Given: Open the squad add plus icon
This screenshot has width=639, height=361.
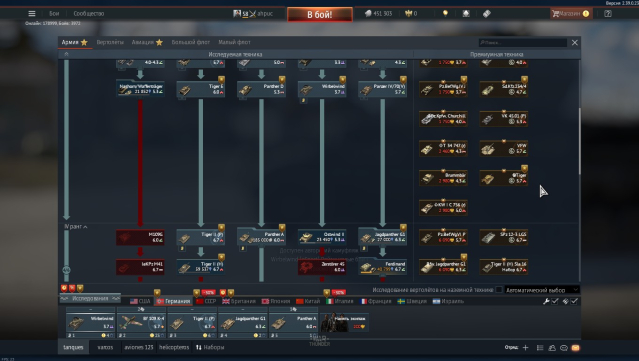Looking at the screenshot, I should point(525,348).
